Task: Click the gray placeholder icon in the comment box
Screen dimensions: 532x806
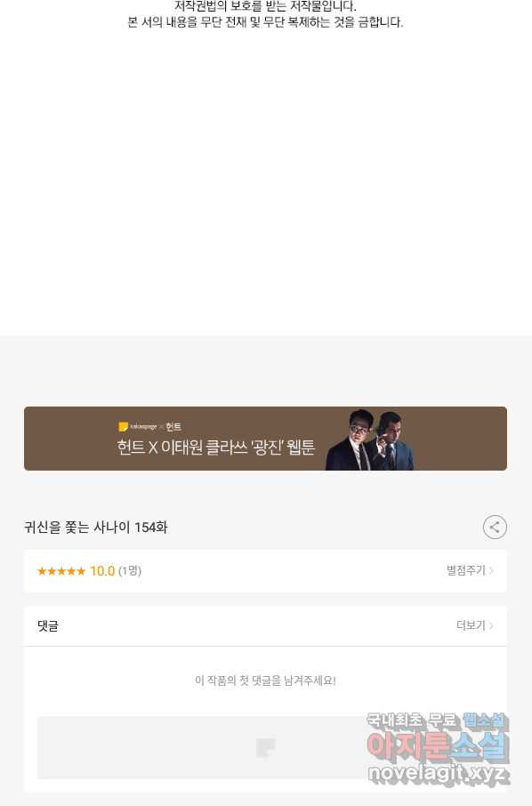Action: point(266,748)
